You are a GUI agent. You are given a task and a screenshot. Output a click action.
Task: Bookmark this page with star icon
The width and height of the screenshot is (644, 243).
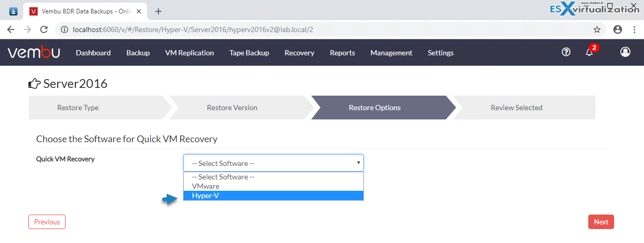(597, 29)
